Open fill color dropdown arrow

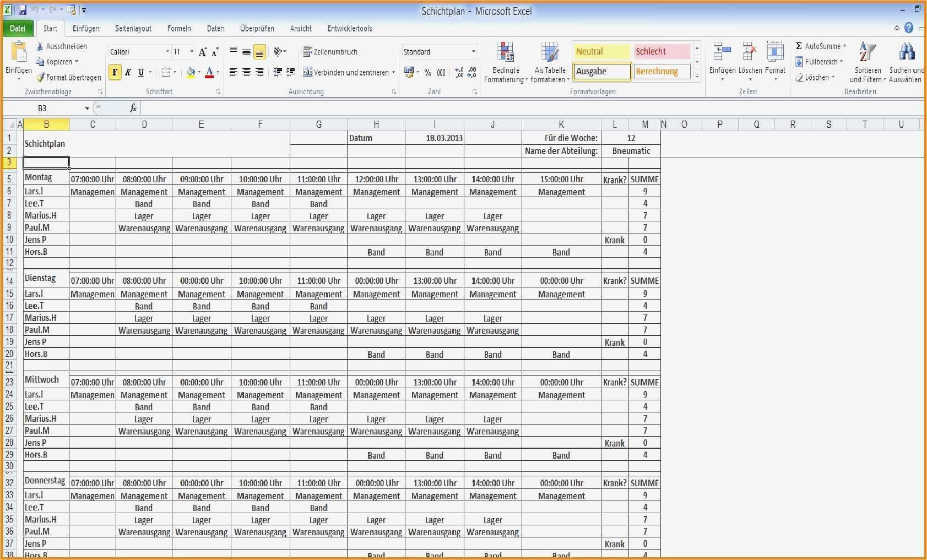(199, 72)
